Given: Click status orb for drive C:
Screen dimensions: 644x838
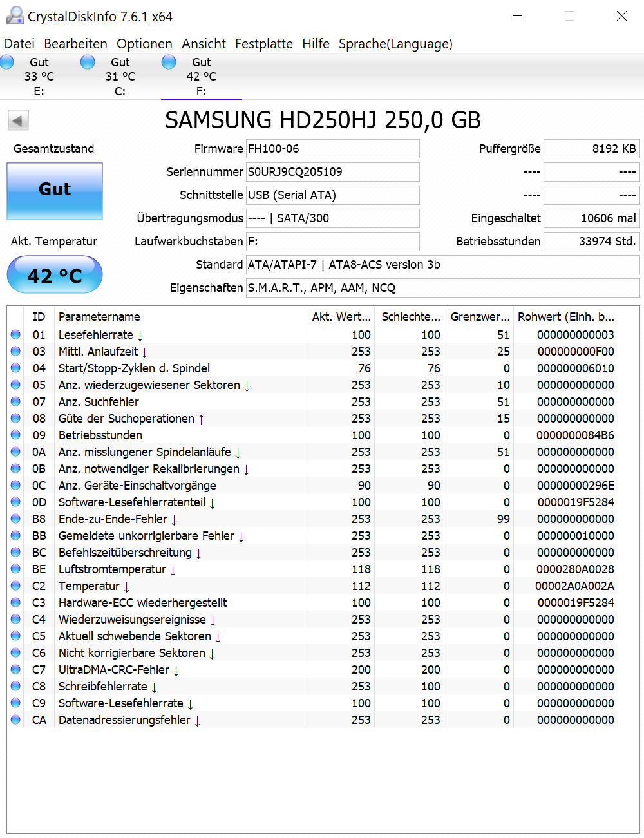Looking at the screenshot, I should pyautogui.click(x=88, y=62).
